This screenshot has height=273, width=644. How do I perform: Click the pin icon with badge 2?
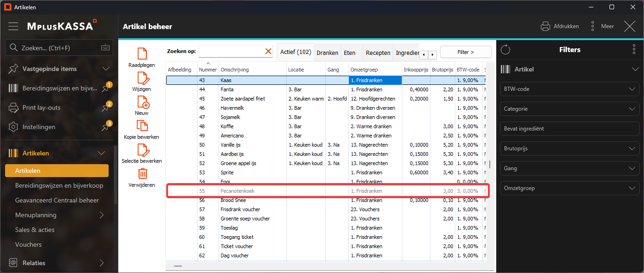(106, 107)
